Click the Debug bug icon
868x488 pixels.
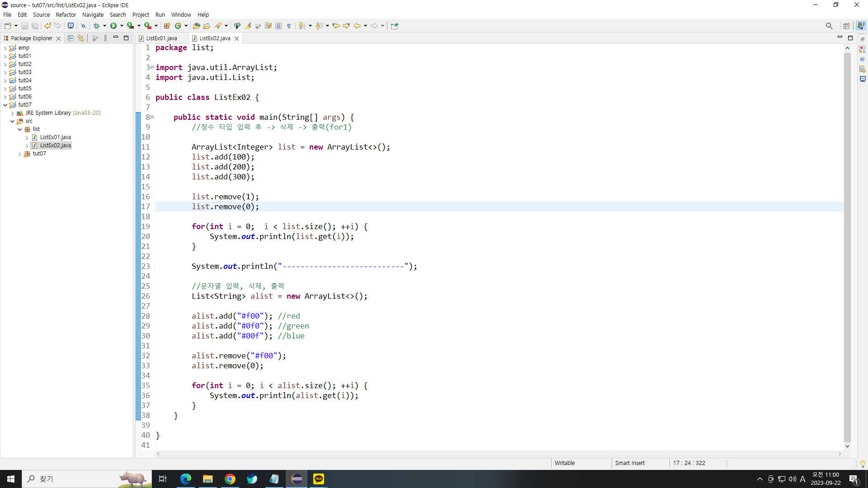tap(96, 26)
